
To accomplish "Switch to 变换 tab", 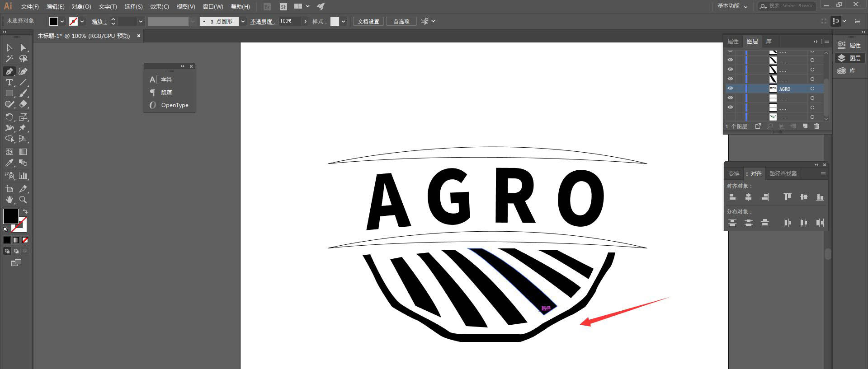I will tap(734, 173).
